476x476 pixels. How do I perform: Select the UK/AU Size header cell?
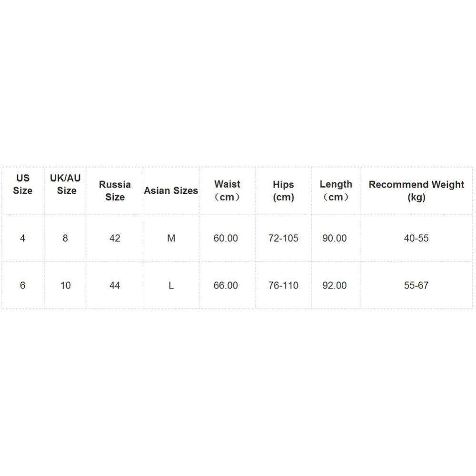[x=66, y=185]
